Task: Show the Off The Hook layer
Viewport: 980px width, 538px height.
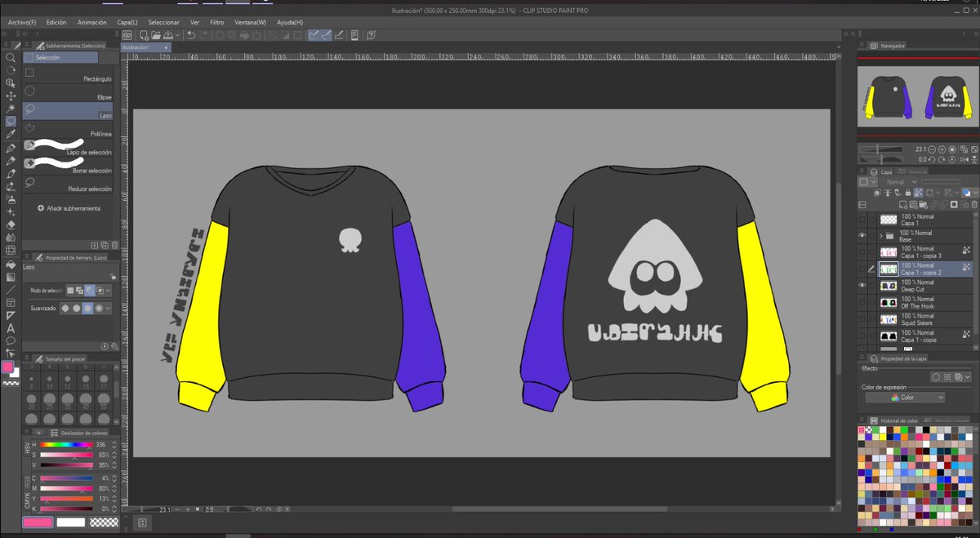Action: click(x=862, y=302)
